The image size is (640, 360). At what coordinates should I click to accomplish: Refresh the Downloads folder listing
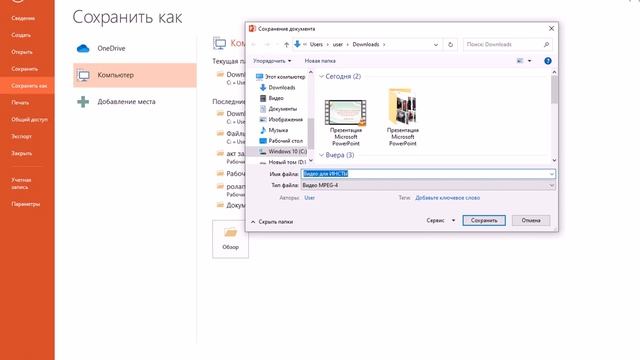point(450,44)
